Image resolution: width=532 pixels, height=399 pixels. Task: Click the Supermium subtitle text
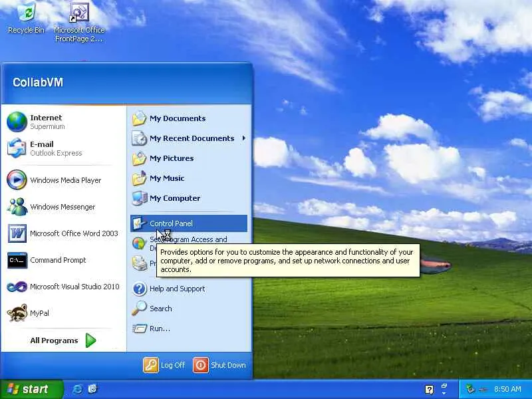pyautogui.click(x=47, y=126)
